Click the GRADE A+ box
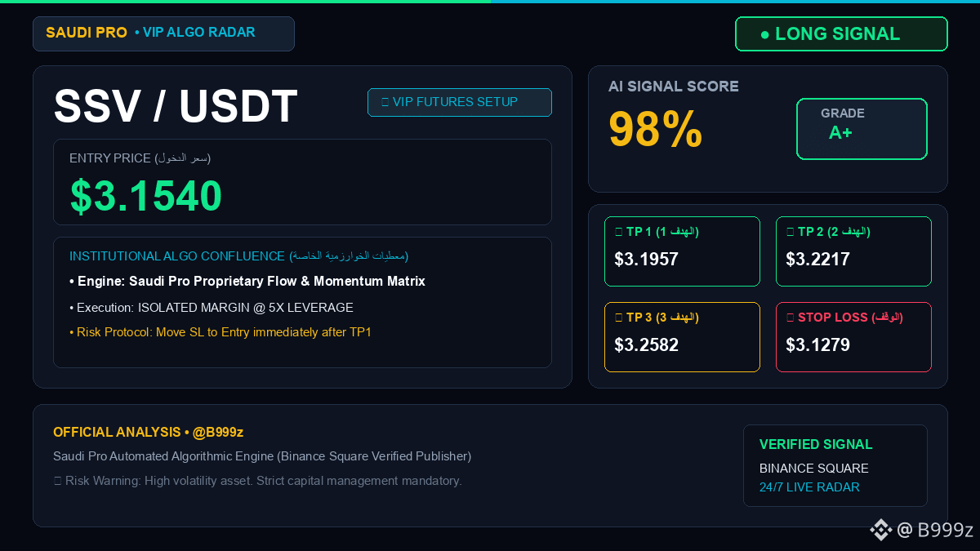The width and height of the screenshot is (980, 551). [x=862, y=129]
